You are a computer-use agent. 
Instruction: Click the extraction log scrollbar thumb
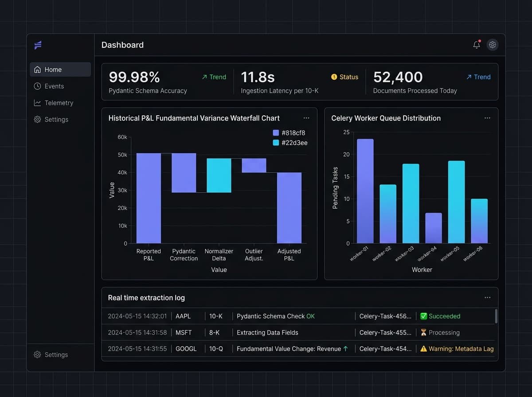496,316
